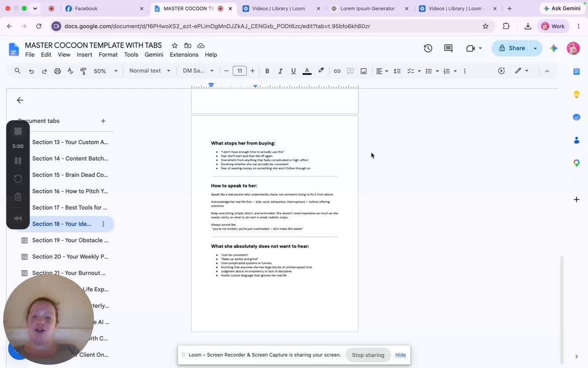Pause the Loom recording
The height and width of the screenshot is (368, 588).
[x=18, y=160]
